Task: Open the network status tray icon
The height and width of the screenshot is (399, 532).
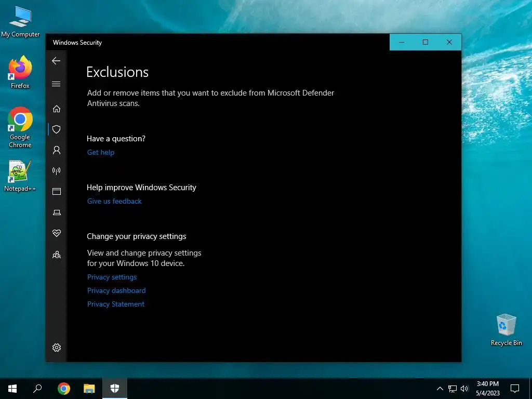Action: coord(453,389)
